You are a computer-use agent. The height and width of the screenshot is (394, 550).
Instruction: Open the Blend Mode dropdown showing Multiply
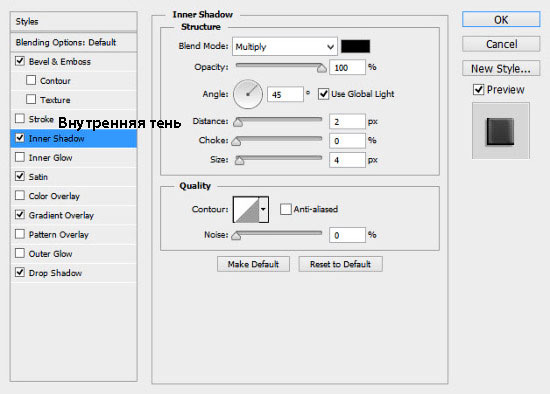[284, 46]
